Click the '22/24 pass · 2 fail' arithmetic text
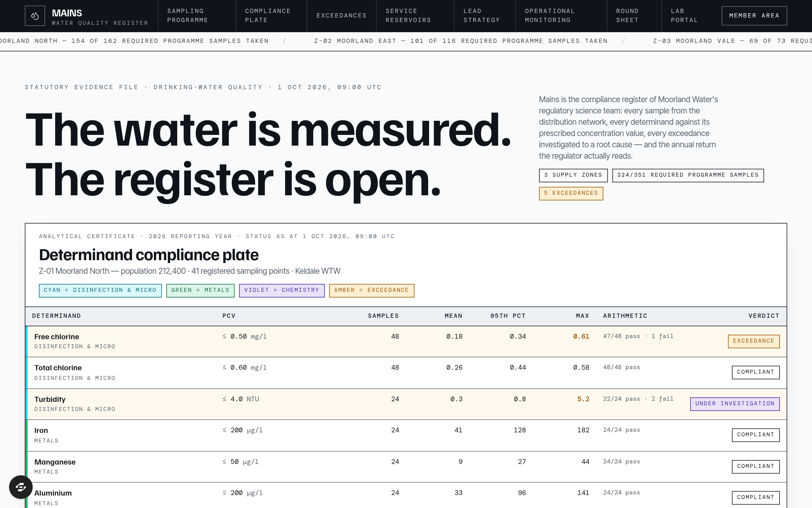The image size is (812, 508). tap(638, 399)
